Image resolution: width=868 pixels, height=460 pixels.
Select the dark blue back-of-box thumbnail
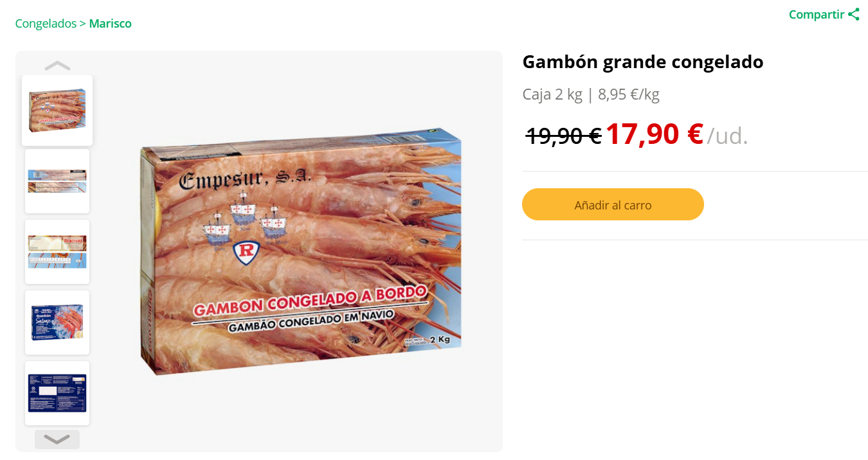point(57,393)
